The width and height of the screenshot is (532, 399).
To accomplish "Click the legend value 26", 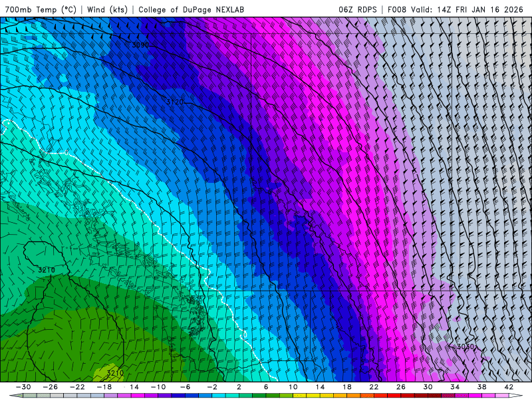I will click(401, 387).
